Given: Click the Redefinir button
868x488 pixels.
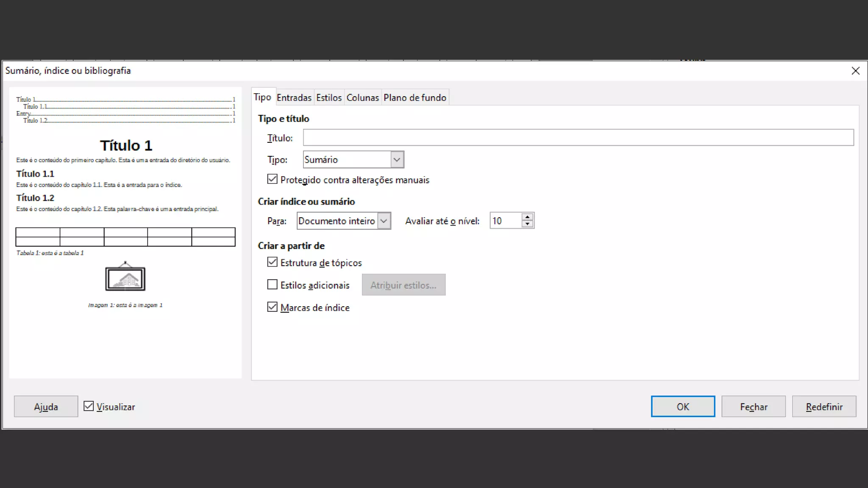Looking at the screenshot, I should tap(823, 407).
